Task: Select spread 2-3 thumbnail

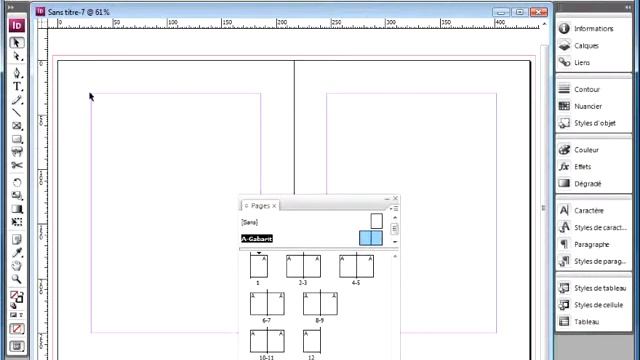Action: (303, 266)
